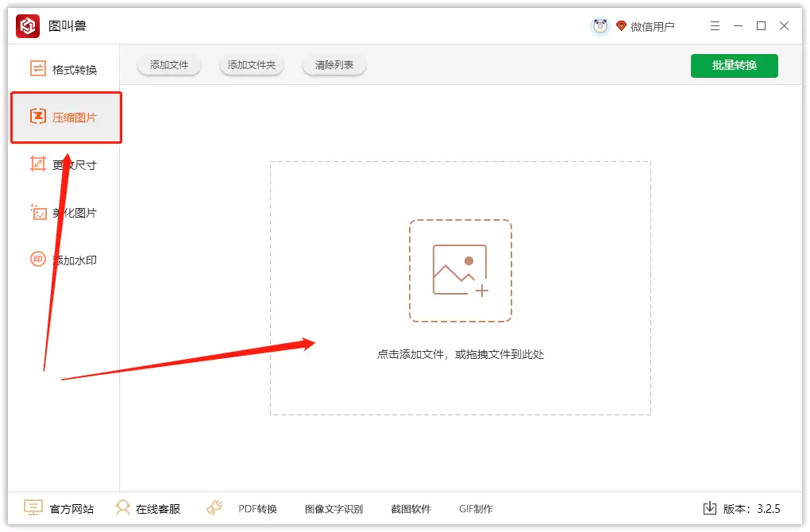Click the 在线客服 person icon
Viewport: 810px width, 532px height.
123,508
